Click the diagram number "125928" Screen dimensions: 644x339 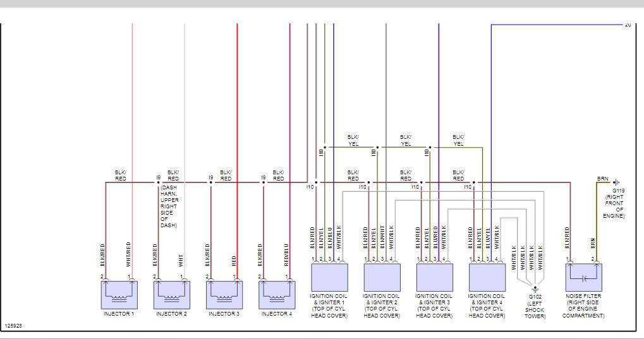13,326
